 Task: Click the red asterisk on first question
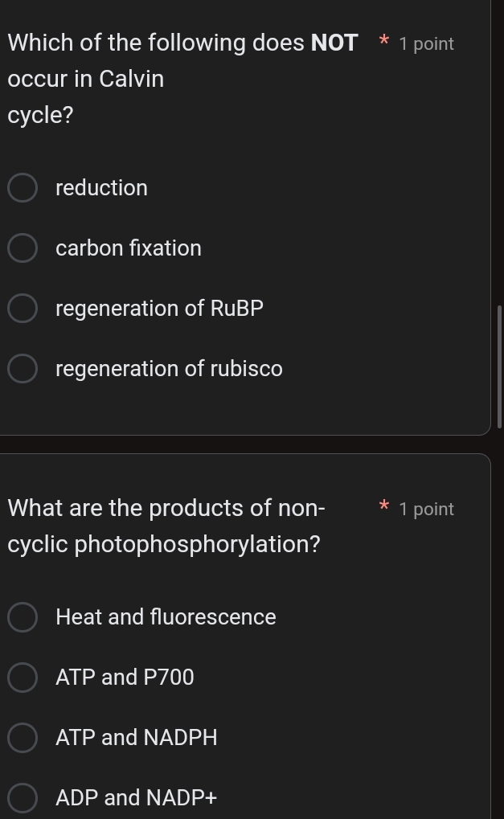coord(383,43)
